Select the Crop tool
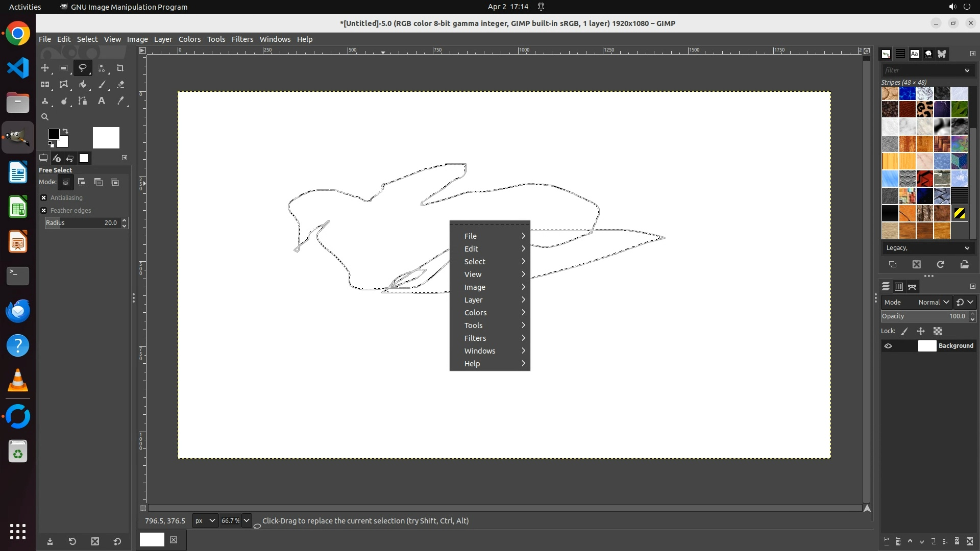This screenshot has height=551, width=980. [x=120, y=68]
